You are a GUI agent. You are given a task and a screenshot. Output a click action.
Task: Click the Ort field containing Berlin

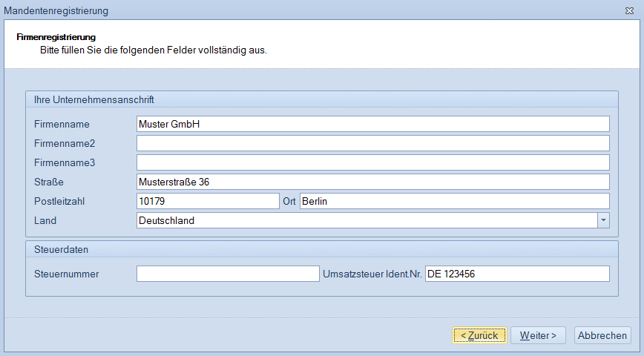pos(454,201)
